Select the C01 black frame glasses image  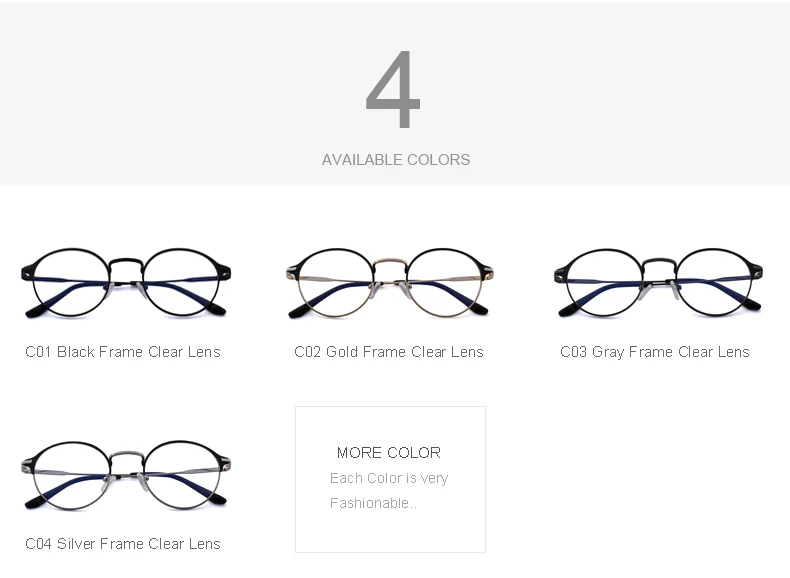(126, 283)
